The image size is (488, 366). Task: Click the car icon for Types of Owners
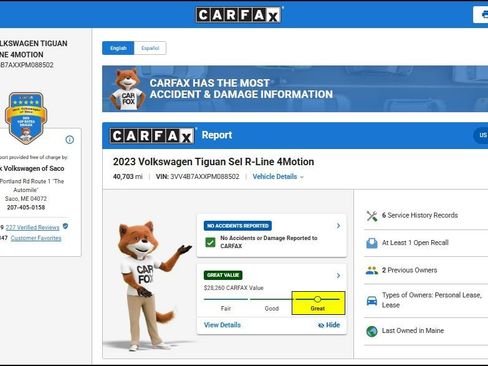tap(372, 301)
